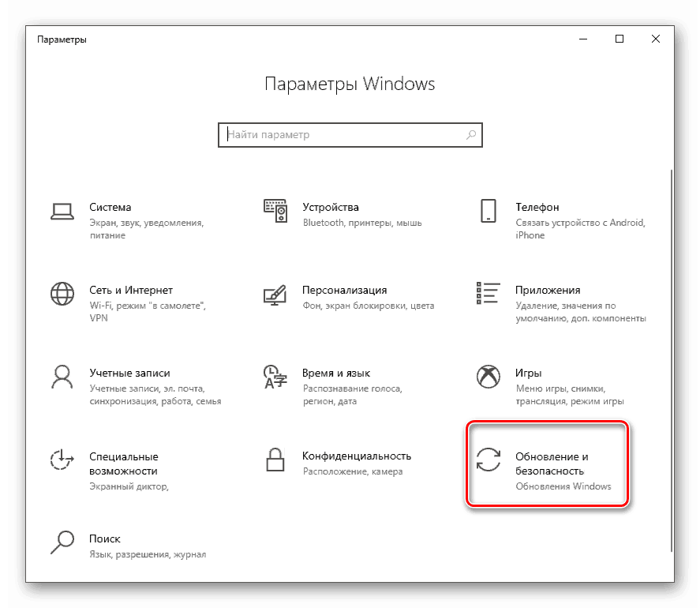Click text 'Фон, экран блокировки, цвета'

pos(369,306)
